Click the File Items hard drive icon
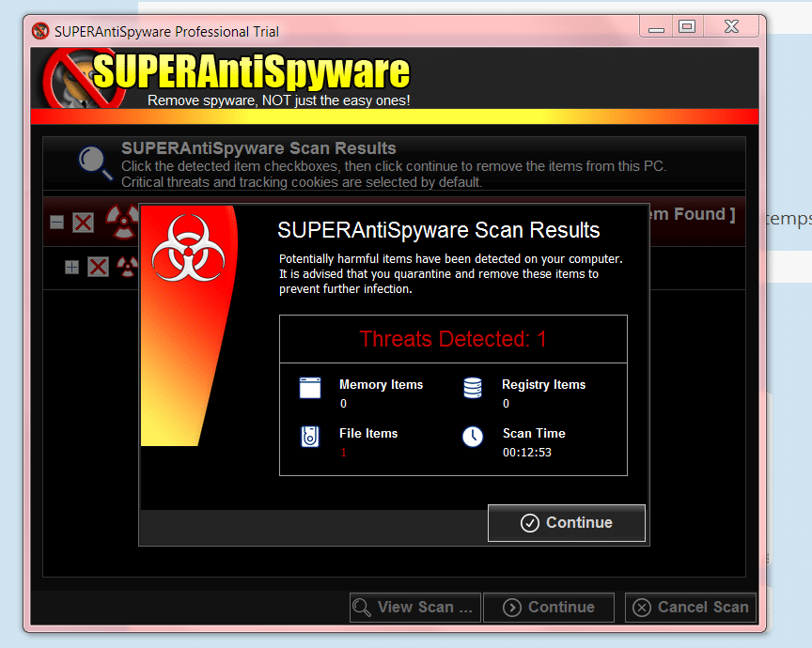Image resolution: width=812 pixels, height=648 pixels. pyautogui.click(x=310, y=437)
